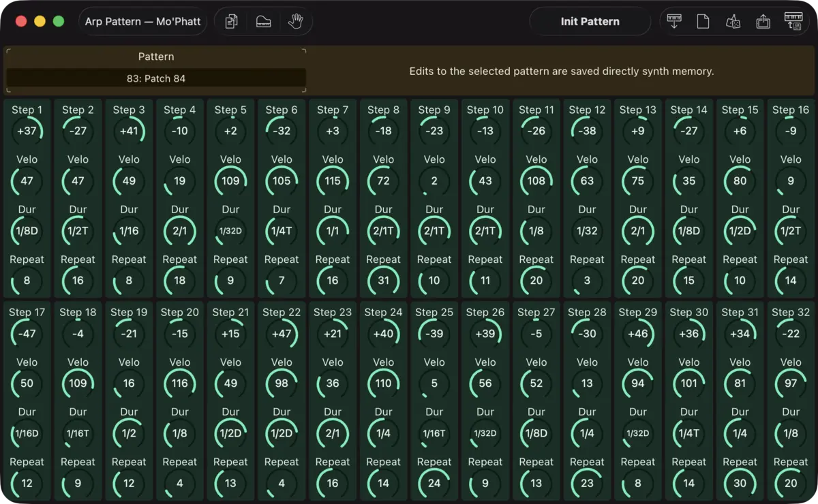818x504 pixels.
Task: Click the copy documents icon in toolbar
Action: pos(232,22)
